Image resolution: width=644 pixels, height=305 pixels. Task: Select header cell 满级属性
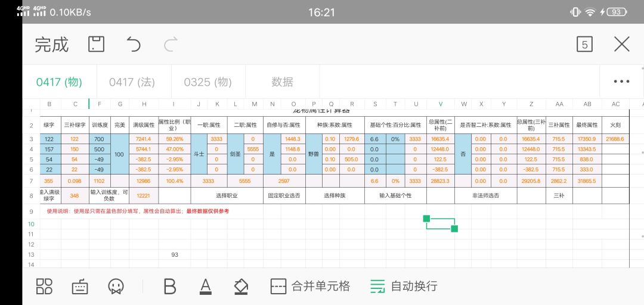coord(144,125)
